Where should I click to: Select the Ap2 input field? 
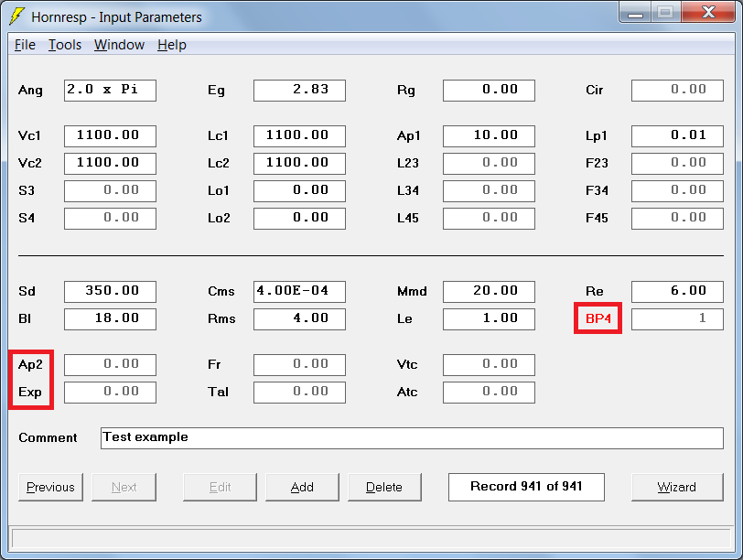(110, 365)
